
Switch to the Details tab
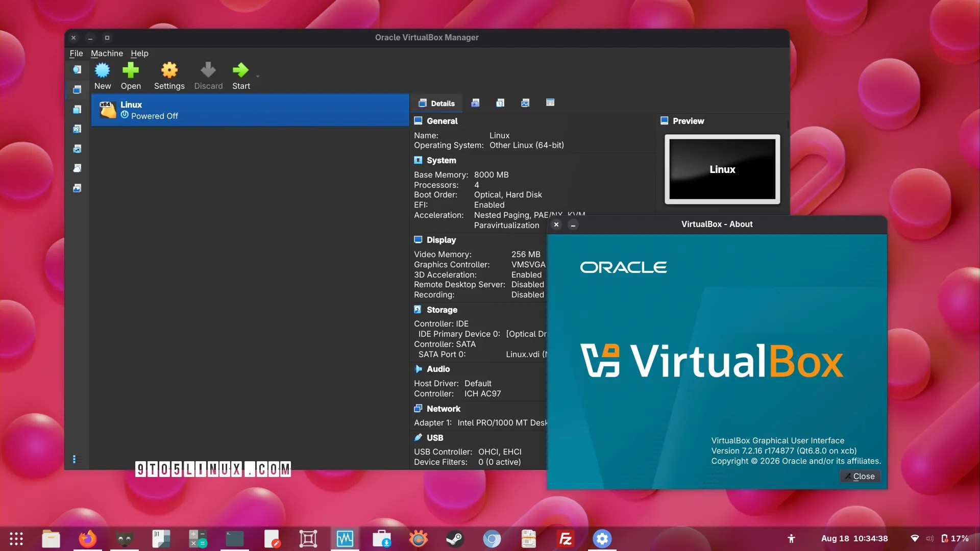pyautogui.click(x=436, y=103)
